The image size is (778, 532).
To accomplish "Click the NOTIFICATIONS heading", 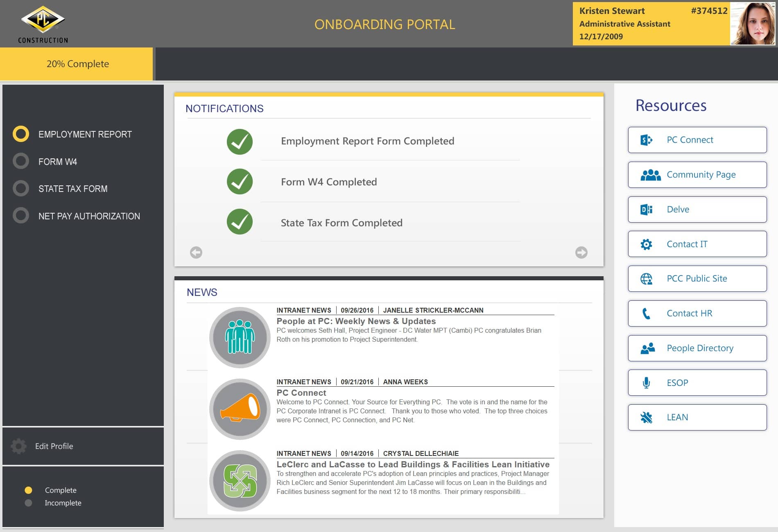I will 224,108.
